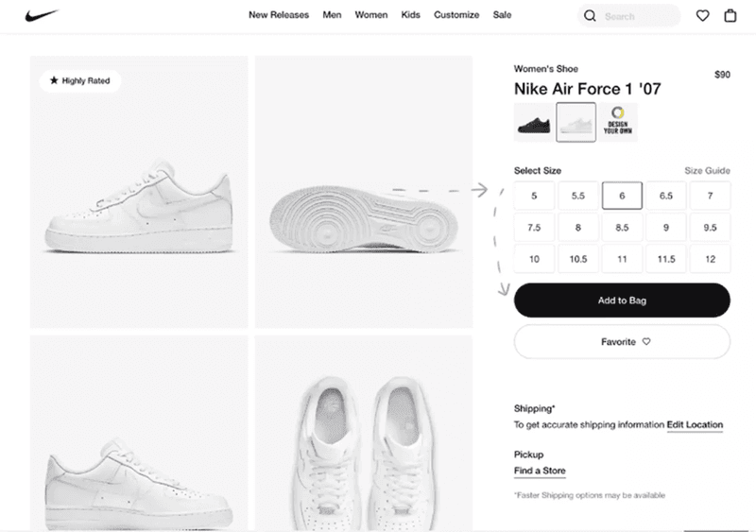
Task: Select size 12
Action: point(711,260)
